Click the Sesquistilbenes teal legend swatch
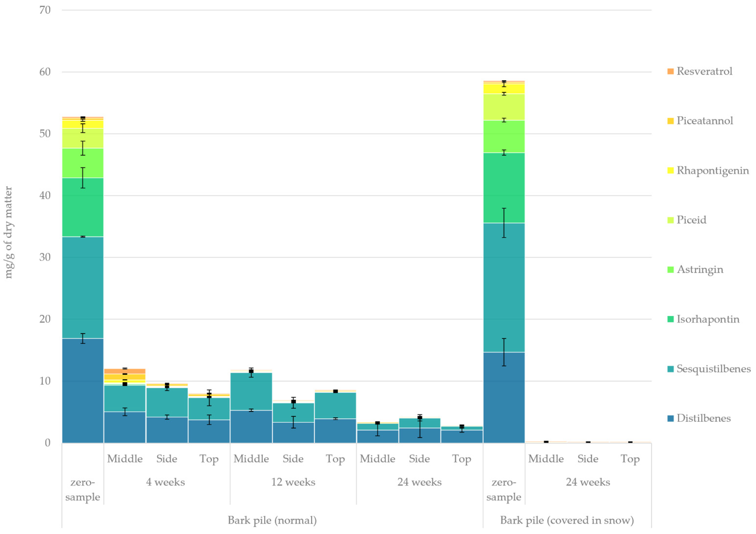The height and width of the screenshot is (534, 756). [x=670, y=369]
